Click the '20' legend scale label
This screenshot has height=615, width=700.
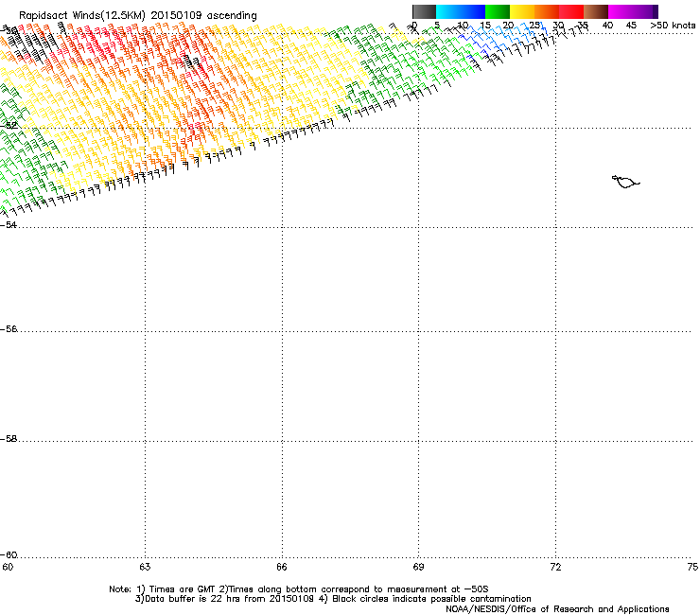point(508,26)
